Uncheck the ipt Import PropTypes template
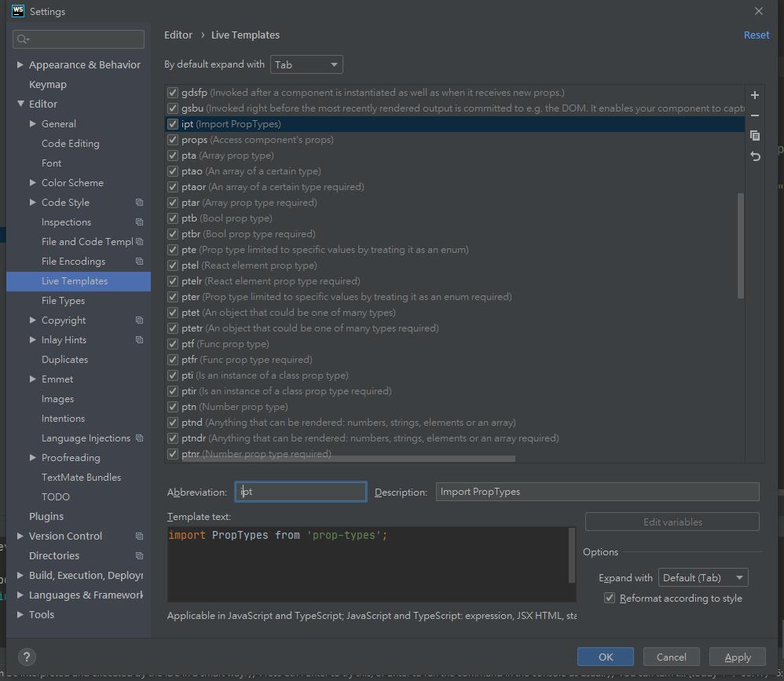 click(173, 124)
